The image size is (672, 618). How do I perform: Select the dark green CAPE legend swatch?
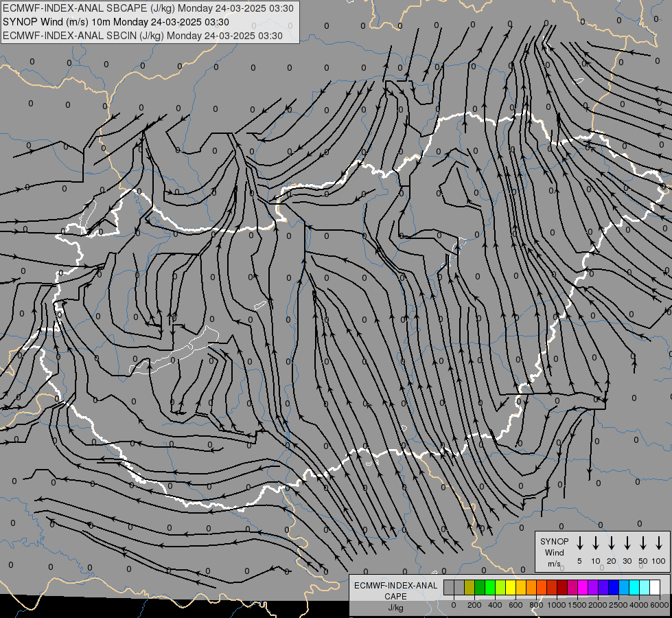click(x=480, y=587)
